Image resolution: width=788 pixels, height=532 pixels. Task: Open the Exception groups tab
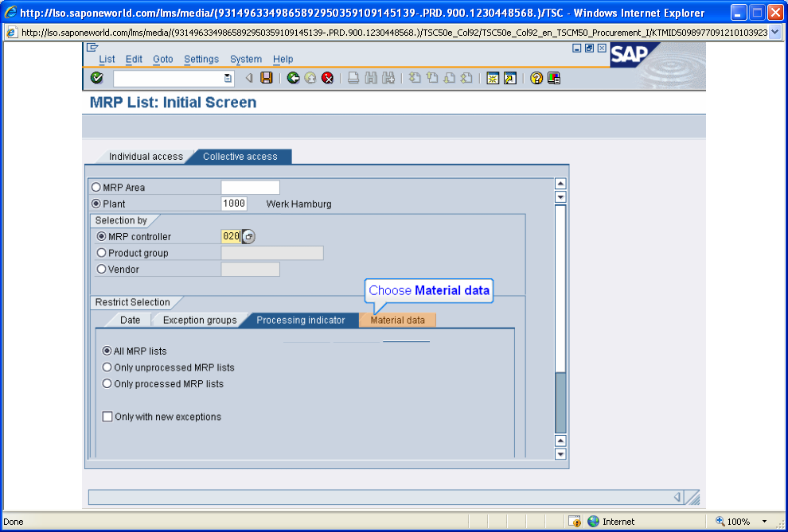click(x=200, y=320)
